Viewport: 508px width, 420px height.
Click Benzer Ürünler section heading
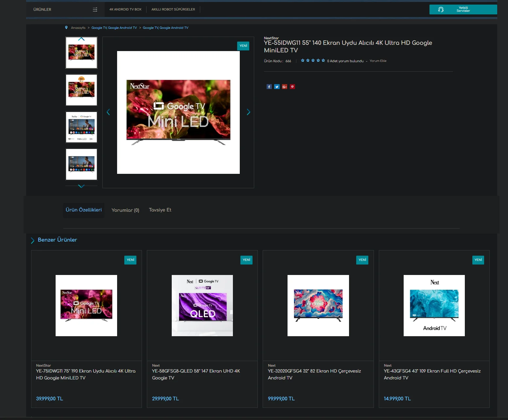(x=58, y=240)
